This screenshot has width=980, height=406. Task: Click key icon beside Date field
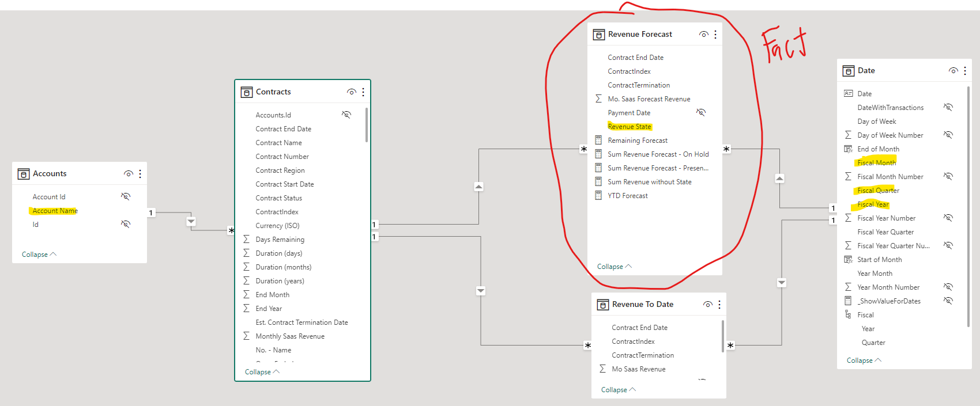[x=848, y=93]
